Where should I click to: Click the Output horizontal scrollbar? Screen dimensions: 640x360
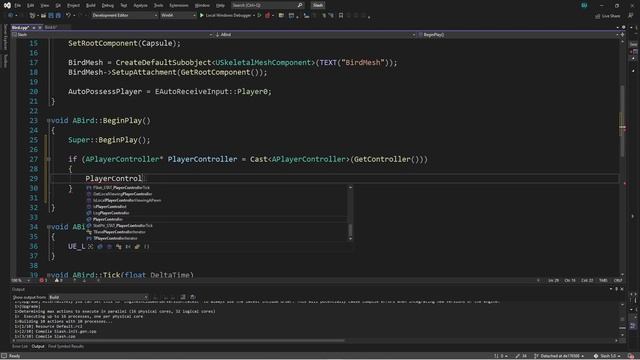pos(180,340)
